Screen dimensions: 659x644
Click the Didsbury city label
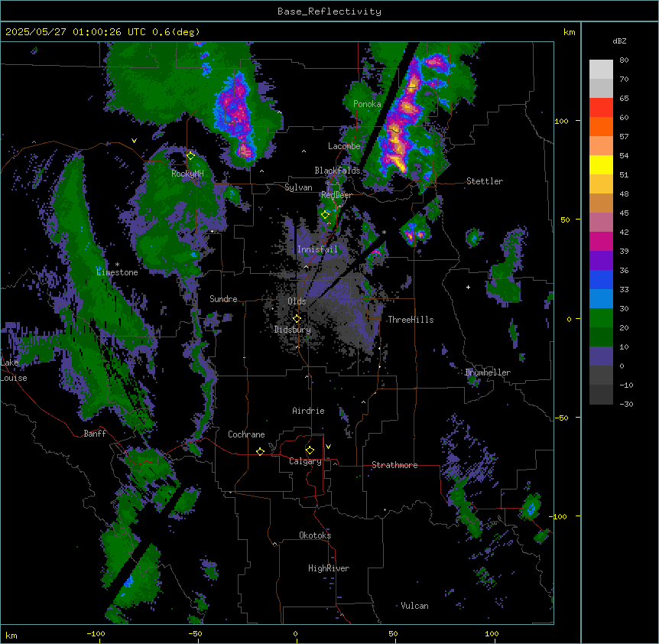[x=293, y=330]
